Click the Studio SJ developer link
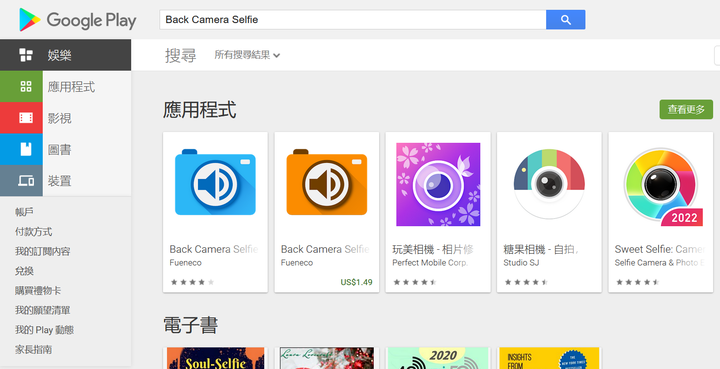 521,263
